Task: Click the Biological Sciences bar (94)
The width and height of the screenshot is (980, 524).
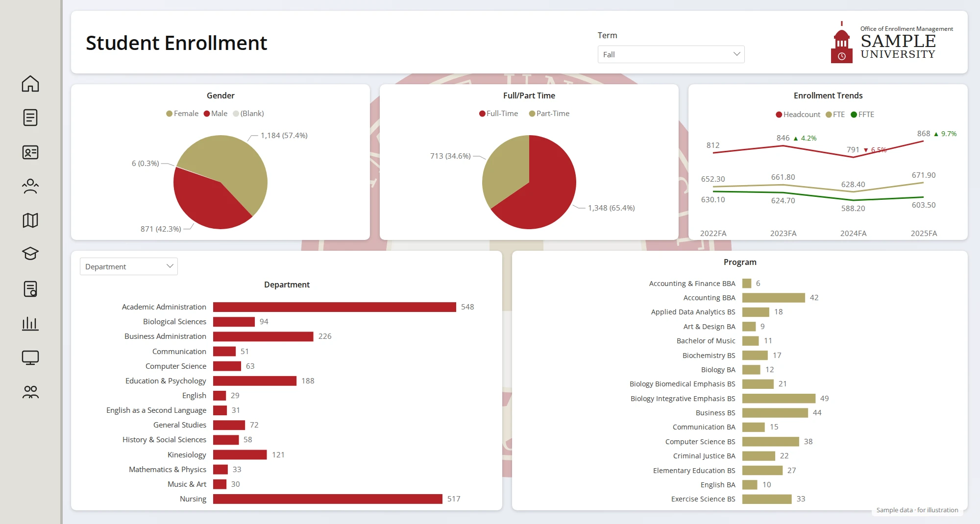Action: coord(234,322)
